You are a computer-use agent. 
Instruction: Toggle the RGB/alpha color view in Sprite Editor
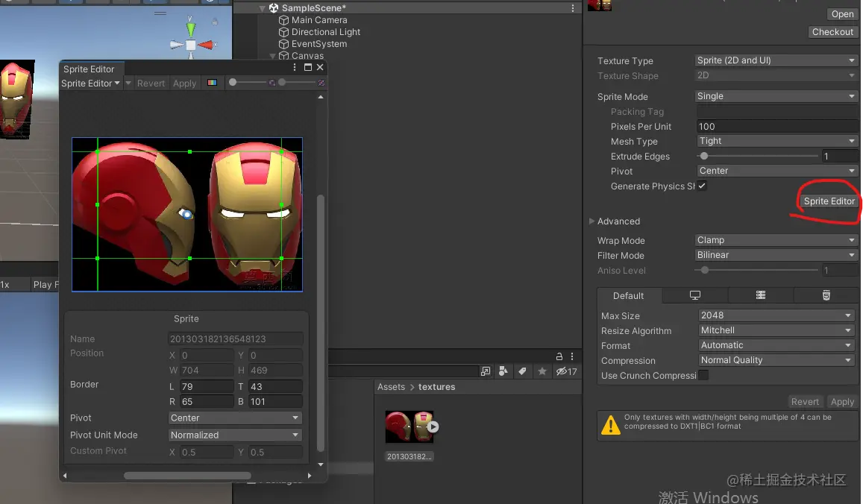(x=212, y=83)
